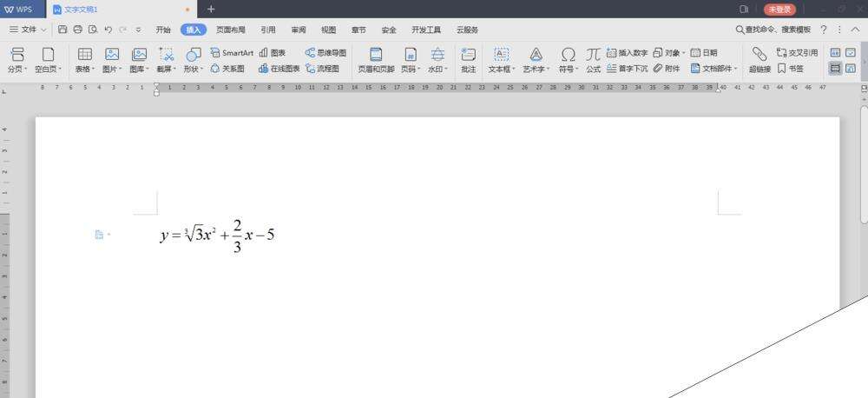Add a new document tab with plus

pos(211,9)
